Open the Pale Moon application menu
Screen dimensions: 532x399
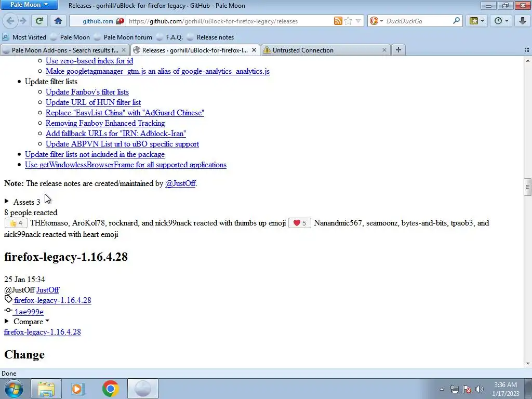(x=29, y=5)
